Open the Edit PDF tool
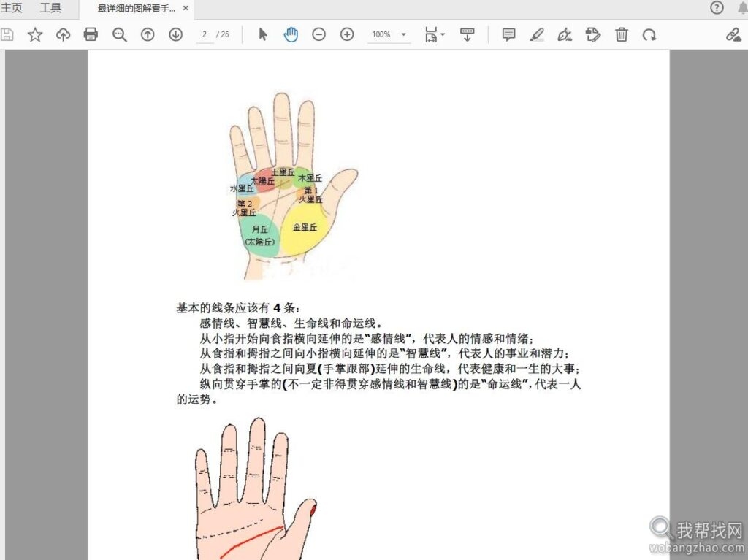The width and height of the screenshot is (748, 560). [x=593, y=34]
